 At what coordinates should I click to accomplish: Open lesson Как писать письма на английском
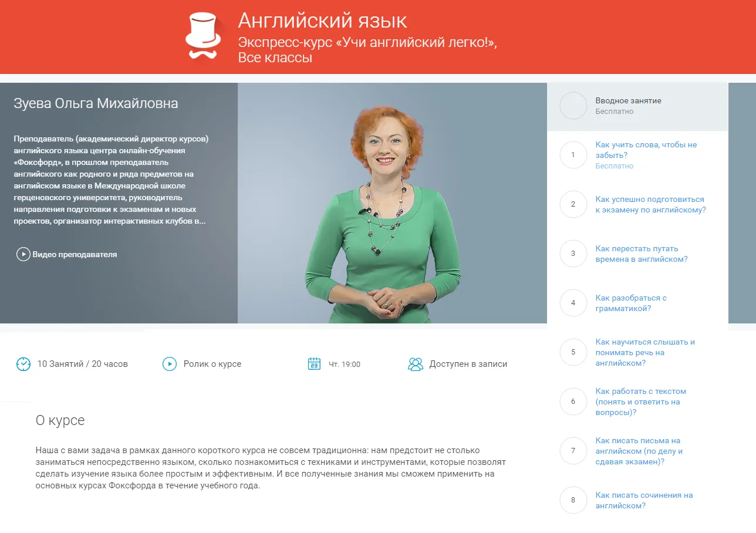[x=639, y=451]
